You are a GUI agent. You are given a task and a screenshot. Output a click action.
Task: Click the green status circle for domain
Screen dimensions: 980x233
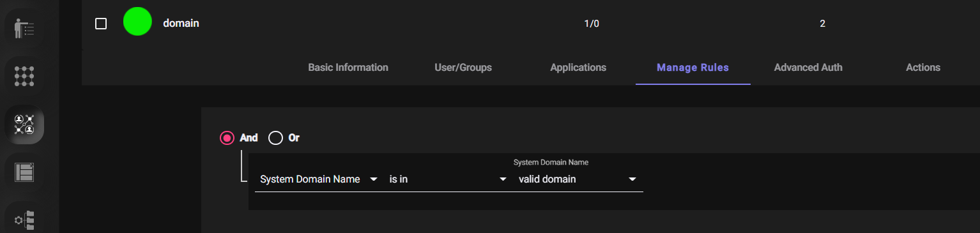137,21
